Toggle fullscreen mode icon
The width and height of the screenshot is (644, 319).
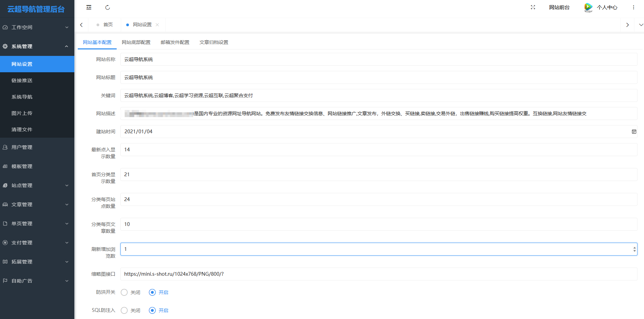pos(533,7)
